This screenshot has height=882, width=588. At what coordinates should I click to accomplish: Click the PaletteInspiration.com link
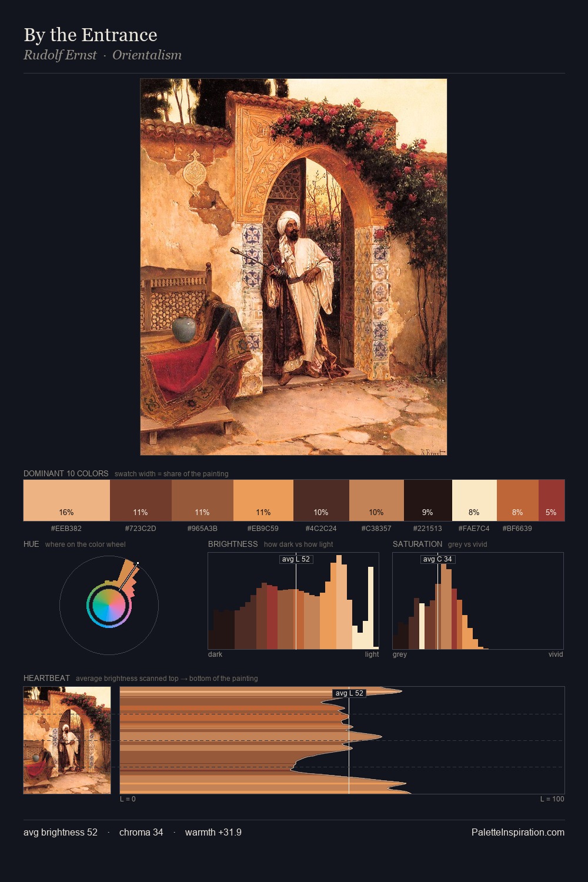point(518,832)
